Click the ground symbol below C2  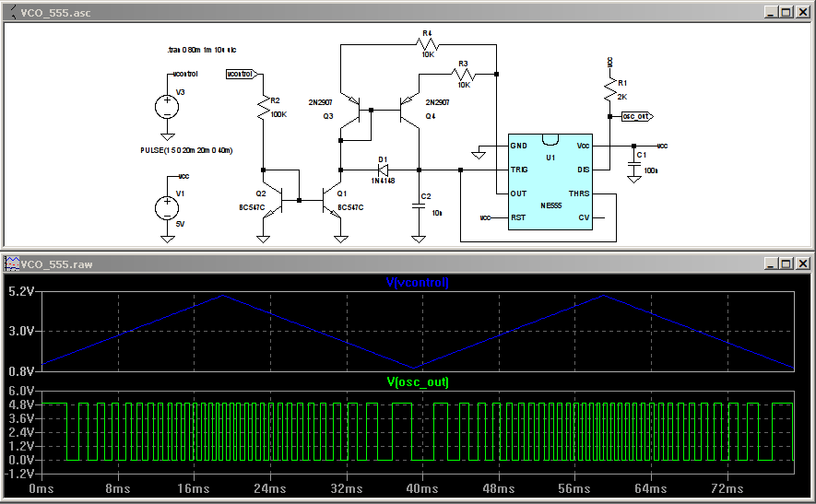[x=419, y=240]
